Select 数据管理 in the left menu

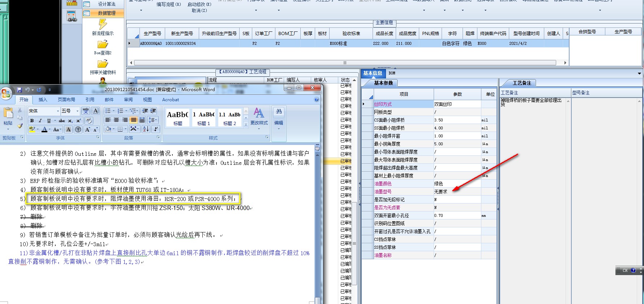click(x=103, y=13)
